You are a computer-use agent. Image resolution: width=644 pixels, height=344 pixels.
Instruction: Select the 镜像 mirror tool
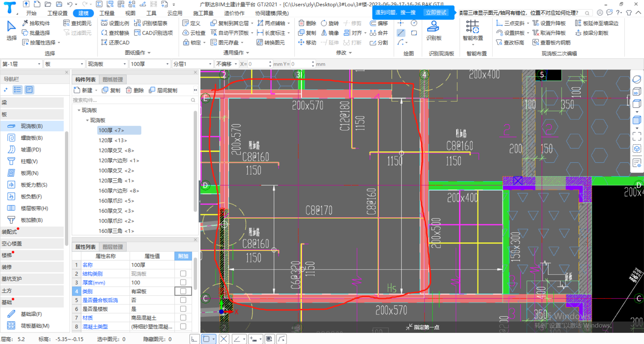pyautogui.click(x=330, y=33)
